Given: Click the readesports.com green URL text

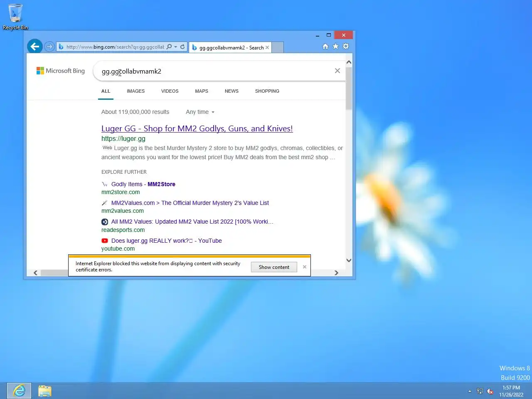Looking at the screenshot, I should point(123,230).
